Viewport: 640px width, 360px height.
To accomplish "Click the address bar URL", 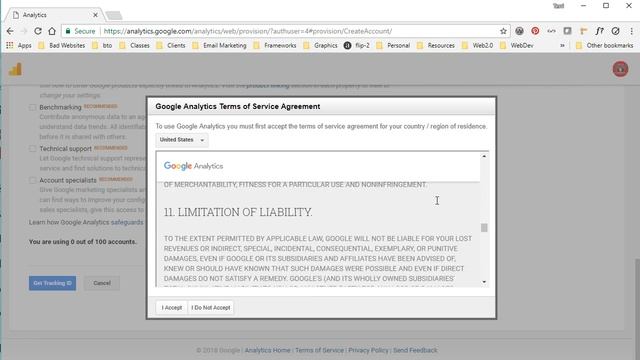I will coord(248,31).
